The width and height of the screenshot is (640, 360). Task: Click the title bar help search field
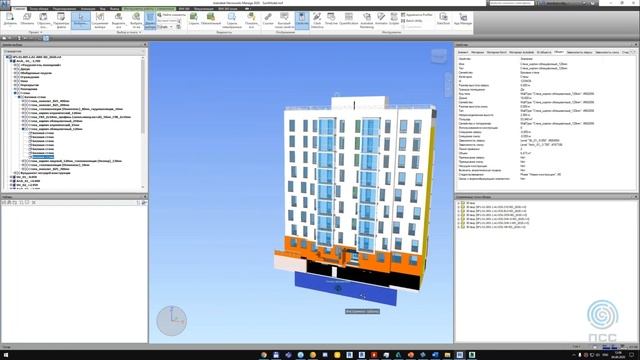click(x=512, y=3)
